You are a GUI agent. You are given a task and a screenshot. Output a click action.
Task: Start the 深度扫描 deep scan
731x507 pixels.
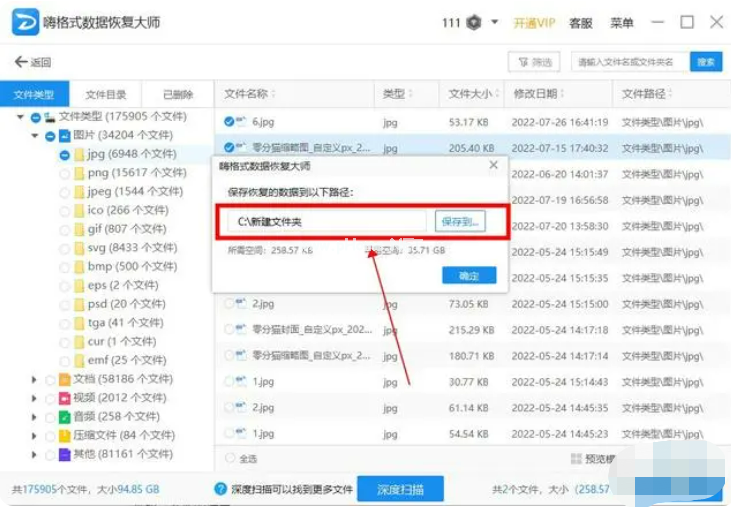[400, 489]
